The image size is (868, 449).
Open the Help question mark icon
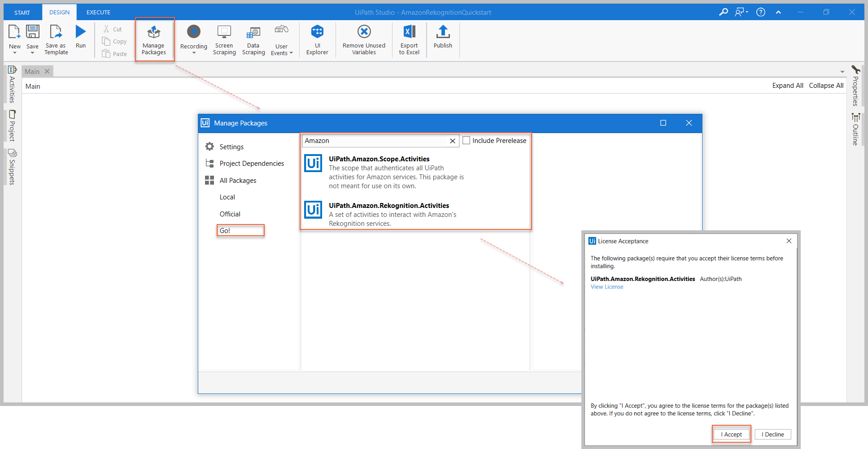tap(761, 12)
